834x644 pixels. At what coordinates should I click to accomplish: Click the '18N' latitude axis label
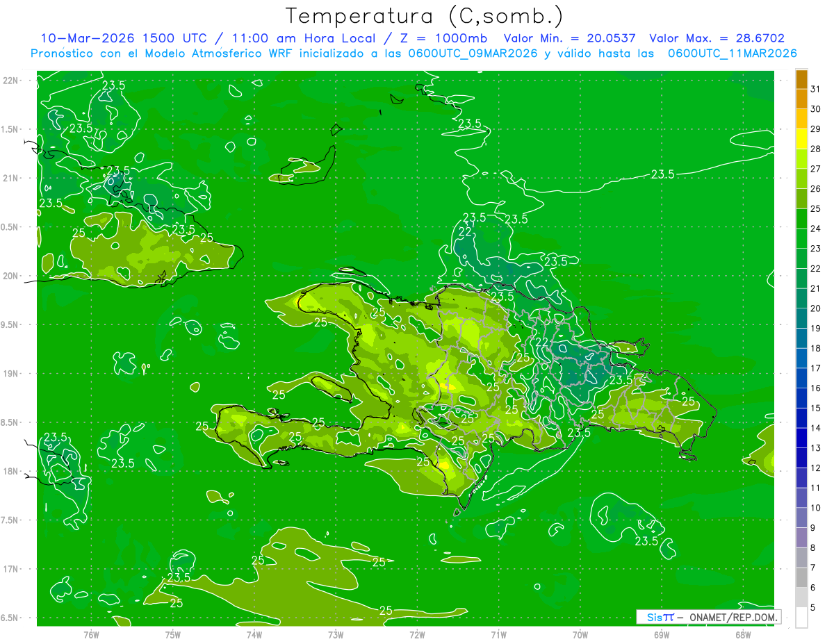point(10,471)
